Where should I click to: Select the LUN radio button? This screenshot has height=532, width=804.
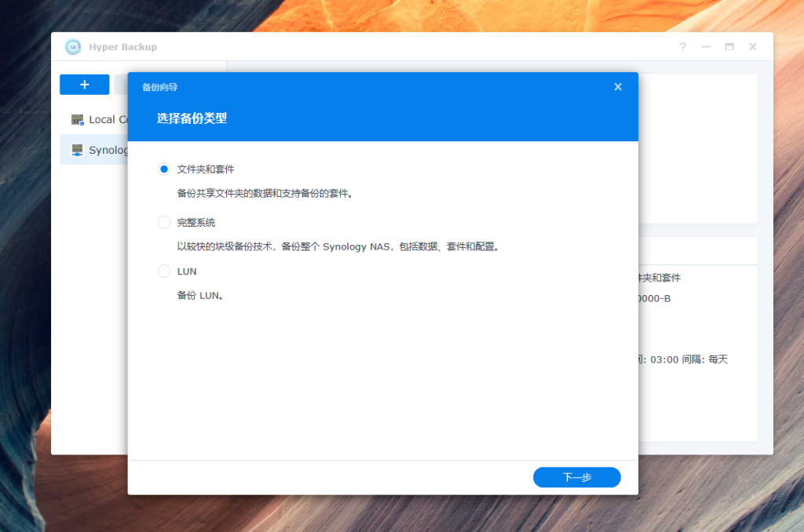click(163, 271)
